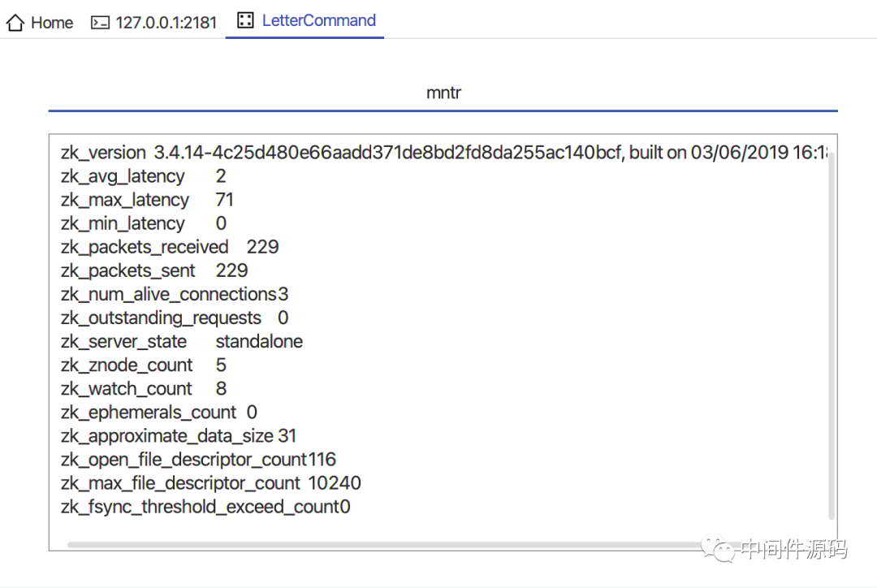Click the zk_version line in output

[x=443, y=152]
